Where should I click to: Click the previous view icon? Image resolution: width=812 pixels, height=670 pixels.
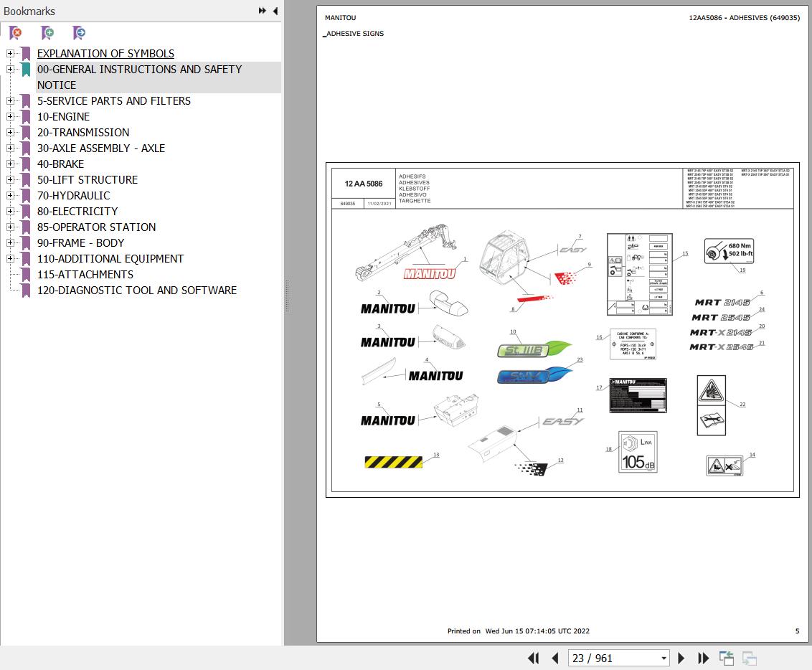(727, 658)
